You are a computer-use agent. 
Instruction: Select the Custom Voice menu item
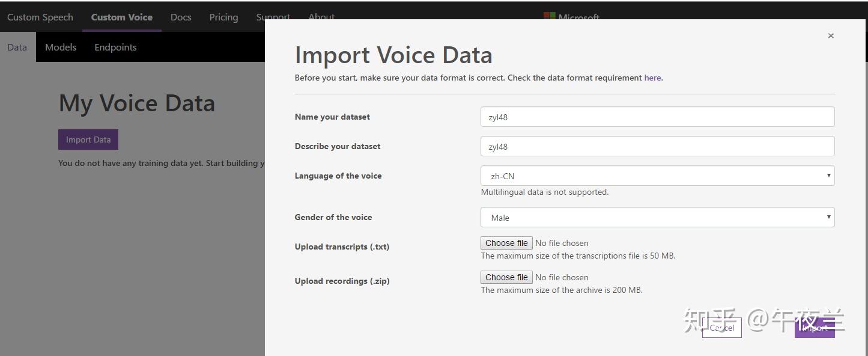(122, 17)
